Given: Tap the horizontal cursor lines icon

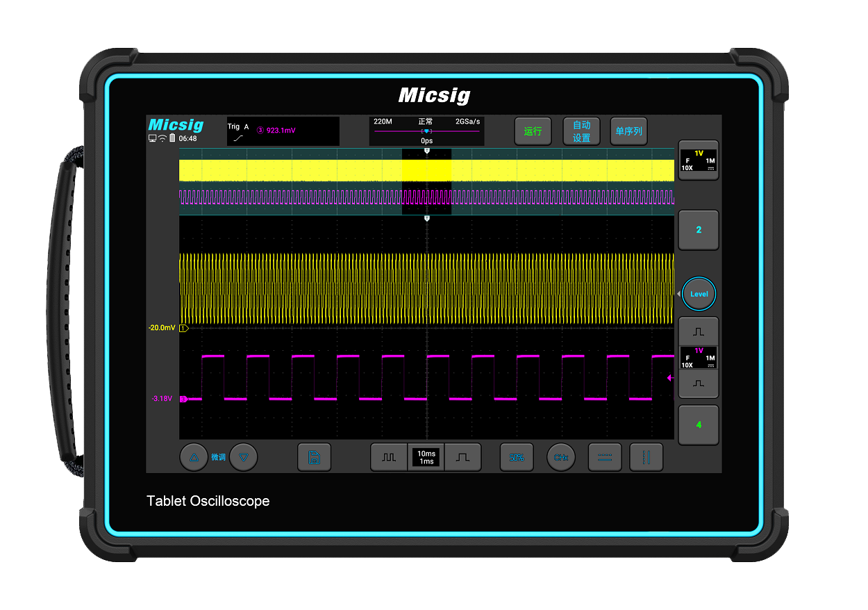Looking at the screenshot, I should pyautogui.click(x=605, y=457).
